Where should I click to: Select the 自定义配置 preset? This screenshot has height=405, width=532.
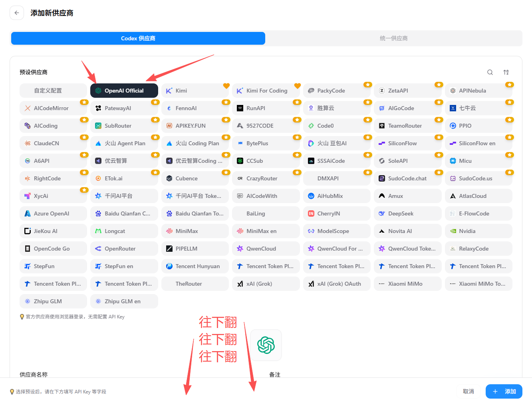coord(53,91)
